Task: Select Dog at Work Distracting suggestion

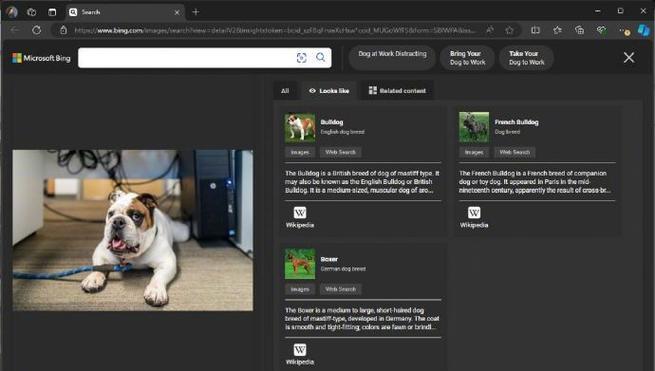Action: click(x=392, y=58)
